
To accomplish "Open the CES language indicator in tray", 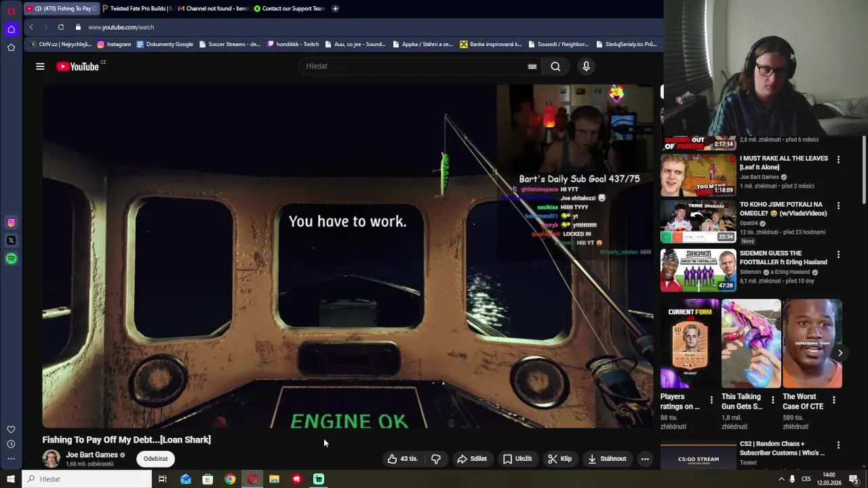I will [x=806, y=479].
